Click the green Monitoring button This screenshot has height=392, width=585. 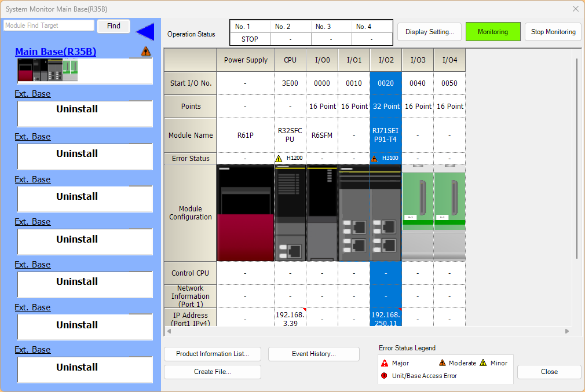tap(492, 32)
